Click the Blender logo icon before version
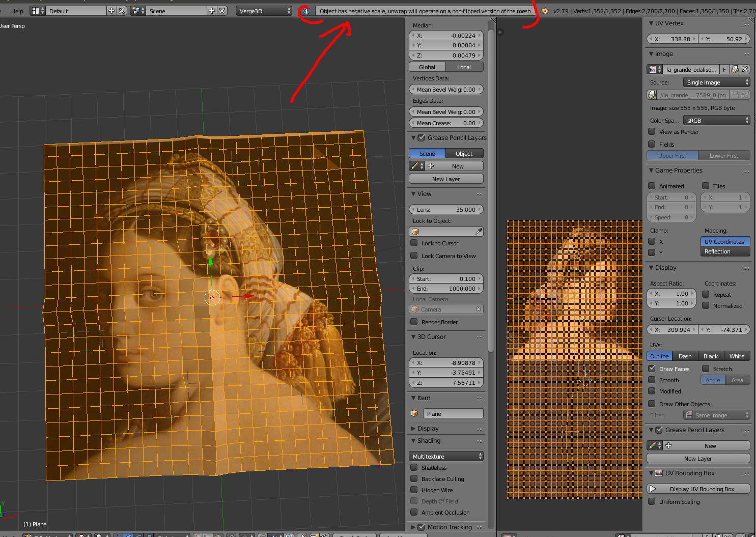756x537 pixels. [x=544, y=11]
